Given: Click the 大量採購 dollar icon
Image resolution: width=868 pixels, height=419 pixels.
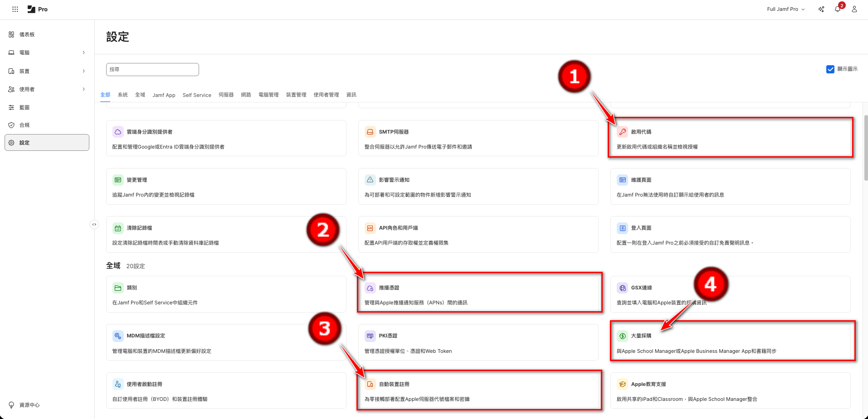Looking at the screenshot, I should tap(623, 336).
